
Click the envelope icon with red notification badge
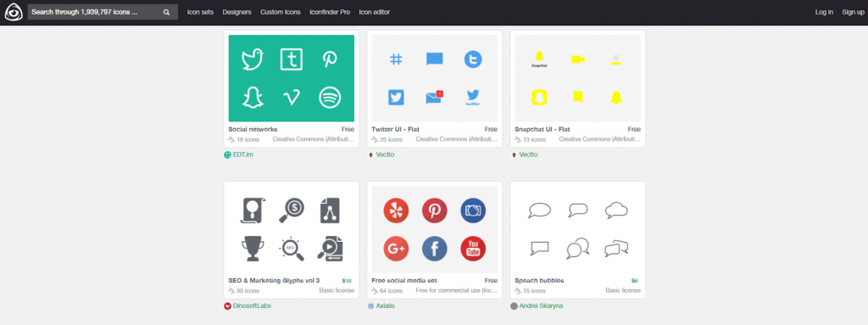tap(435, 97)
